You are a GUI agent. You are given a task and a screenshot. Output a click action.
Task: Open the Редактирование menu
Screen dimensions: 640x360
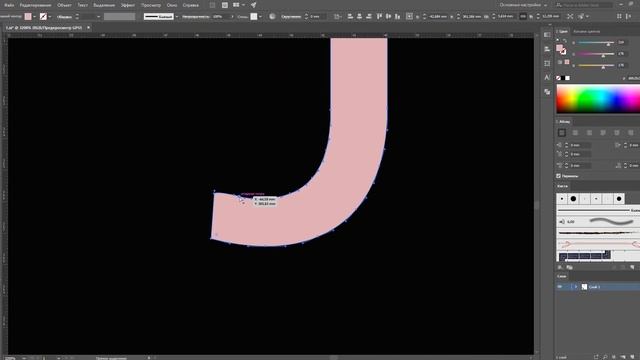(36, 5)
